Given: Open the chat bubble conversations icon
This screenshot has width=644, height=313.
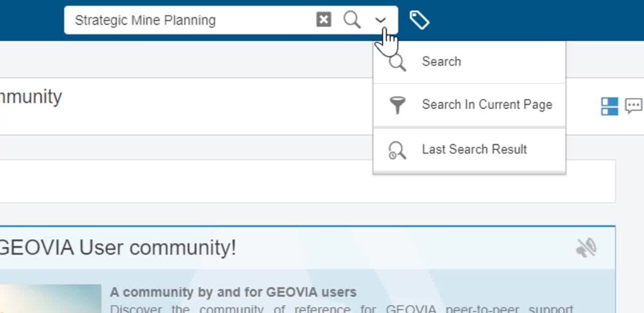Looking at the screenshot, I should 633,106.
